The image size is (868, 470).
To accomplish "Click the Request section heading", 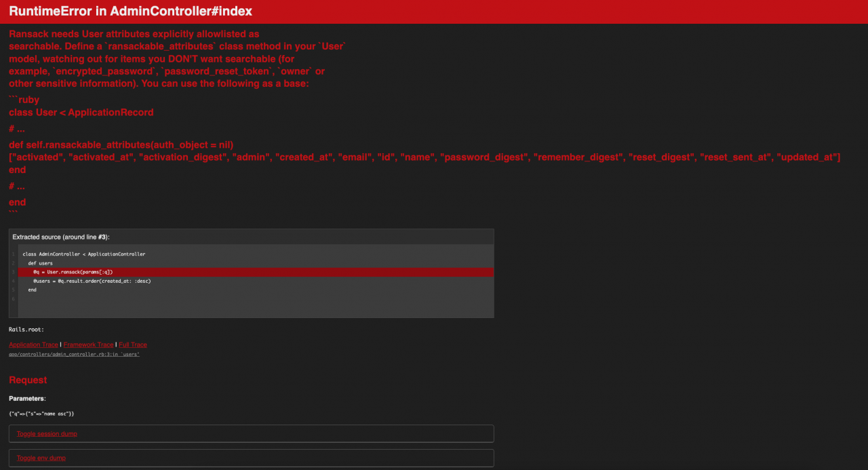I will pos(28,380).
